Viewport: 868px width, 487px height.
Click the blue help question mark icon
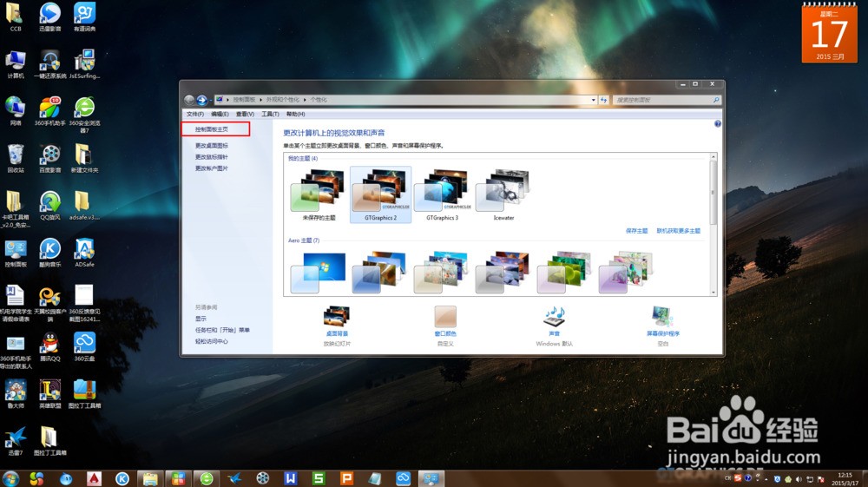718,124
